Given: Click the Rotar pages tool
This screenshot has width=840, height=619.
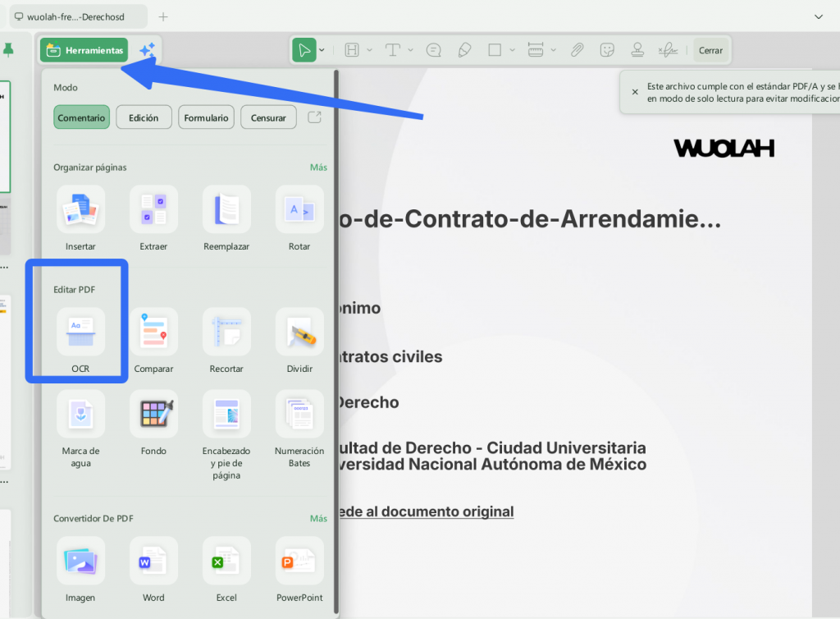Looking at the screenshot, I should 299,218.
